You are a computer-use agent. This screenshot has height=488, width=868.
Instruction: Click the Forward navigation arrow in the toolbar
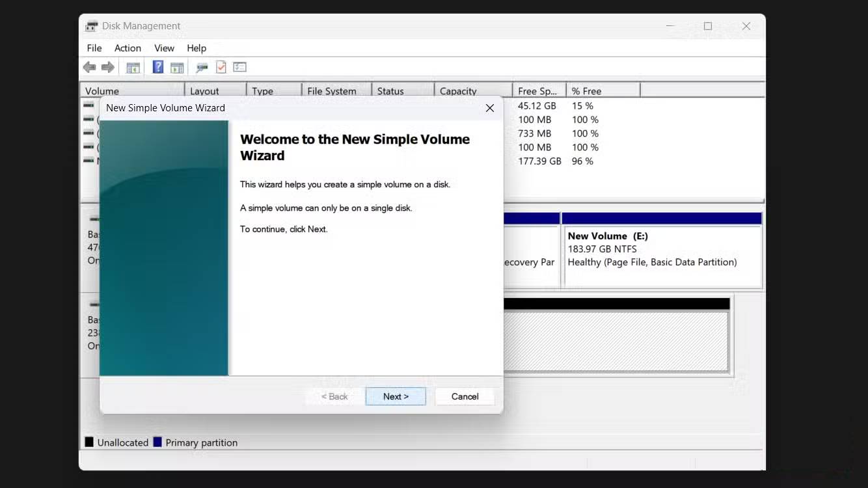point(107,67)
